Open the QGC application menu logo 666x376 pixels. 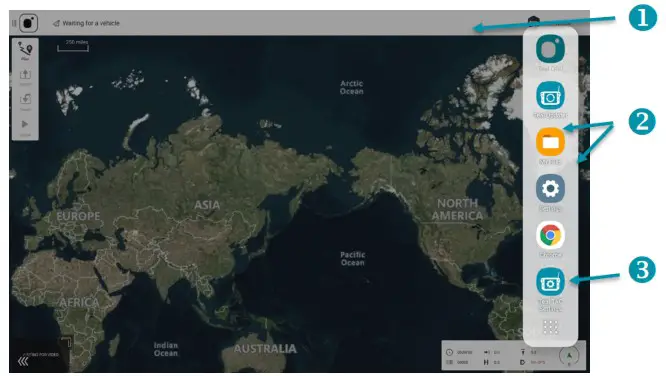pyautogui.click(x=28, y=23)
